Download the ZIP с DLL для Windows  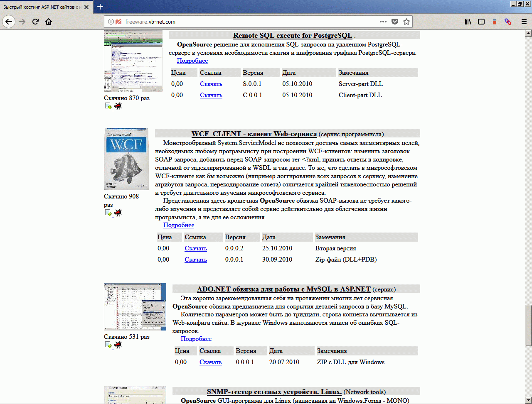[x=211, y=362]
